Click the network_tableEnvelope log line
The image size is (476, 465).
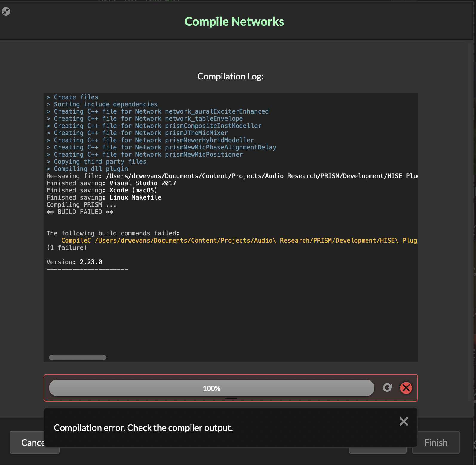coord(145,119)
